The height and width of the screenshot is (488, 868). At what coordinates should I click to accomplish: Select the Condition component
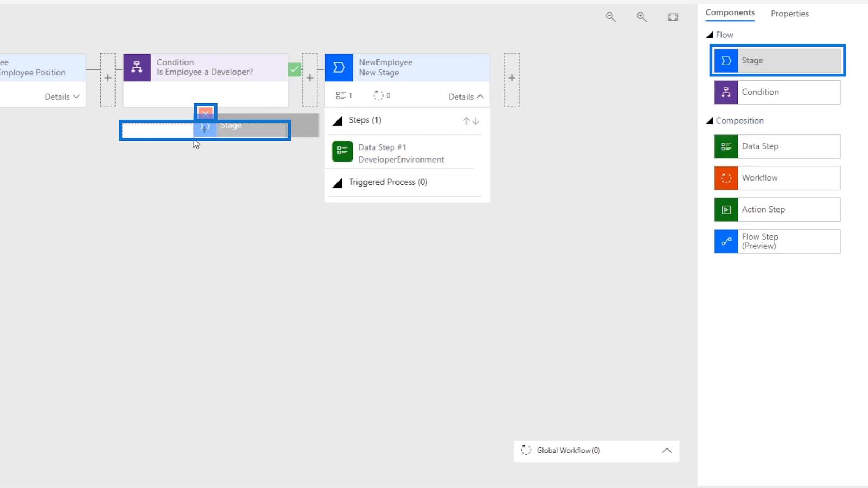[x=777, y=92]
